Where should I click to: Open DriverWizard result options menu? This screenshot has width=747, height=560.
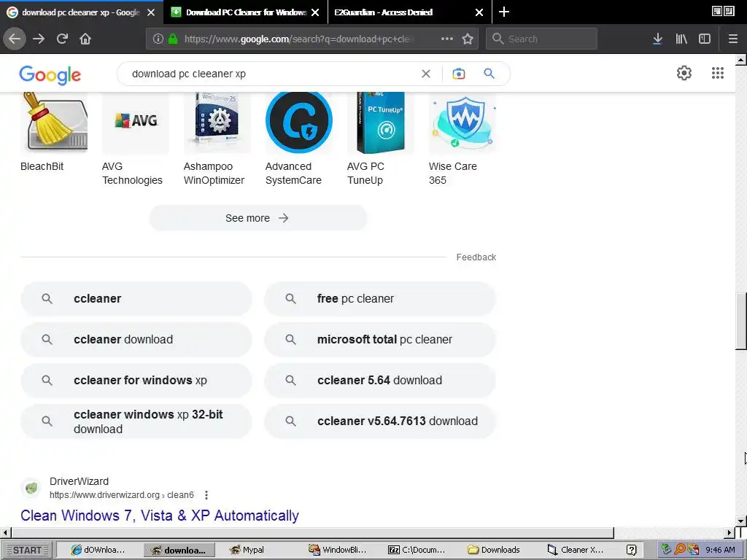pos(206,495)
